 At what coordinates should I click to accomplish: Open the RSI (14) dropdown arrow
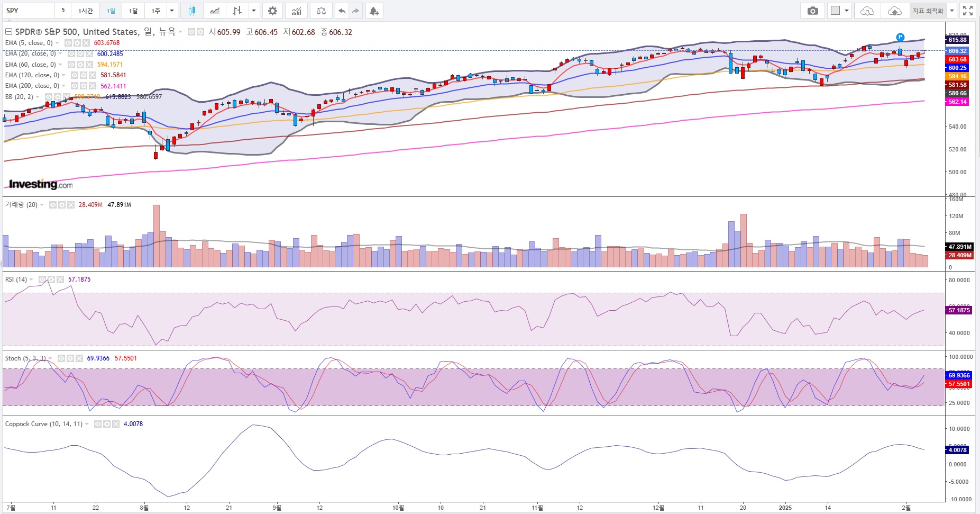point(31,279)
